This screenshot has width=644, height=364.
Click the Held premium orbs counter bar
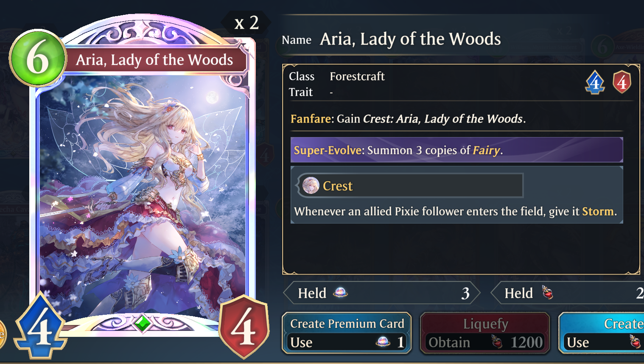pyautogui.click(x=381, y=293)
